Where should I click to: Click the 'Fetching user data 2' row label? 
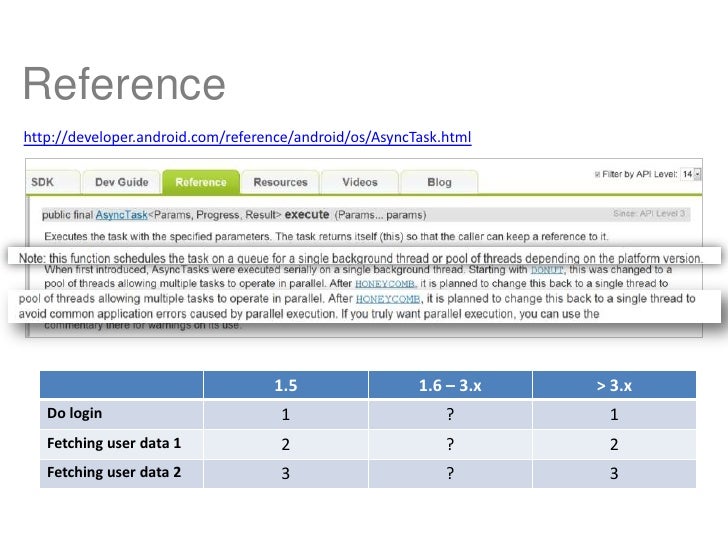(x=114, y=472)
